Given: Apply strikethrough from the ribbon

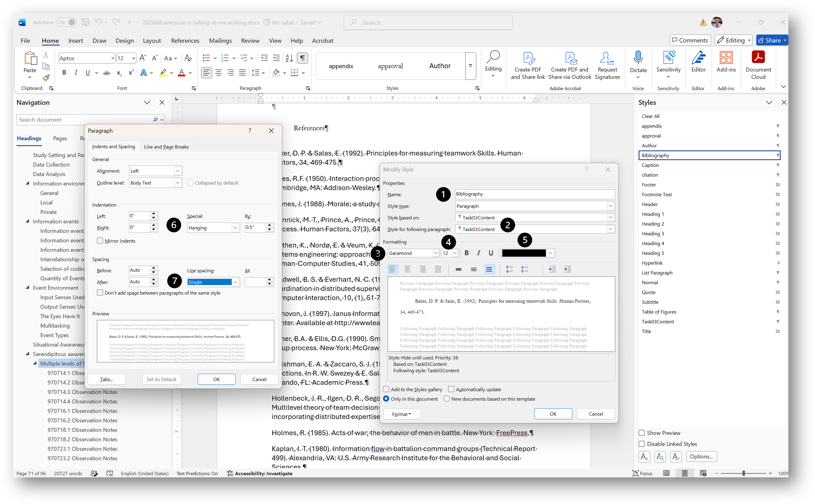Looking at the screenshot, I should point(106,73).
